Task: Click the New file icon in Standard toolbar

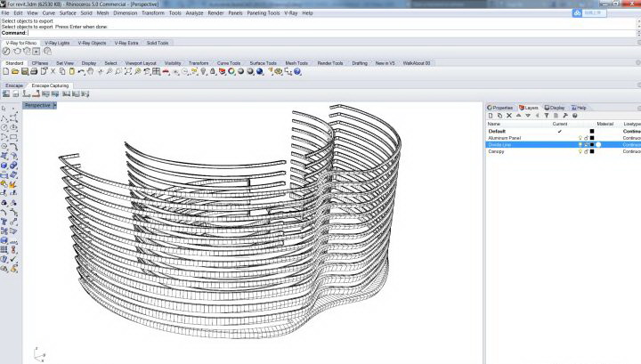Action: (x=5, y=71)
